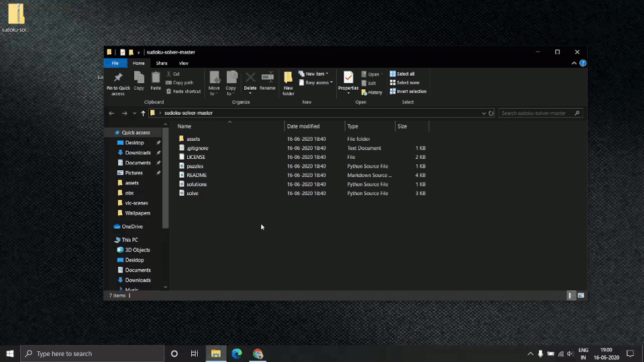
Task: Click Select all in ribbon
Action: tap(402, 74)
